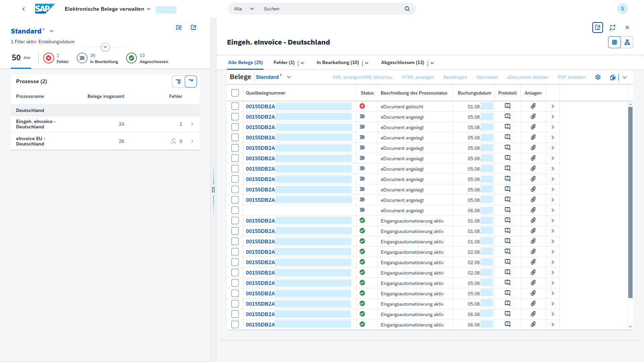Expand the Standard view dropdown in left panel
Screen dimensions: 644x362
click(52, 31)
